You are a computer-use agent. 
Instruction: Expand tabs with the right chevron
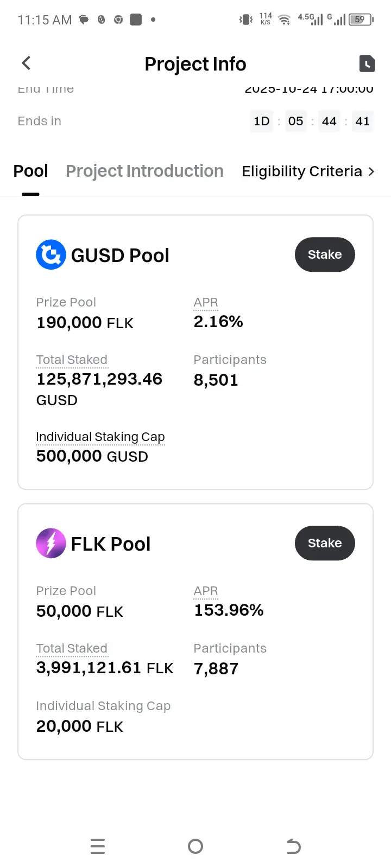point(371,171)
